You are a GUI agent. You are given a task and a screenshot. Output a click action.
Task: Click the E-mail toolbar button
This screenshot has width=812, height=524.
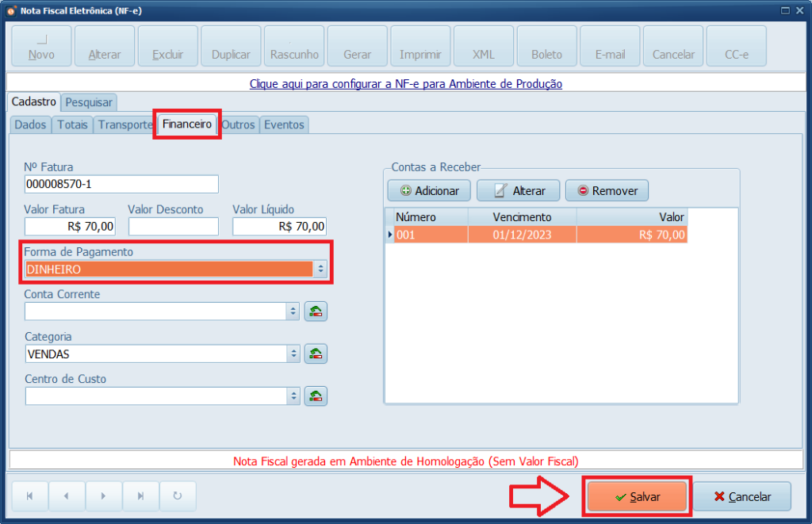[610, 46]
